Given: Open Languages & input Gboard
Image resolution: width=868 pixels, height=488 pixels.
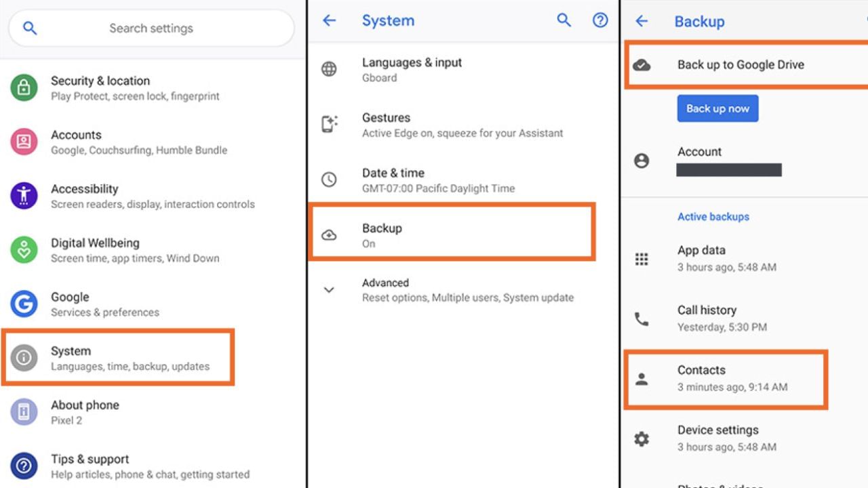Looking at the screenshot, I should coord(463,69).
